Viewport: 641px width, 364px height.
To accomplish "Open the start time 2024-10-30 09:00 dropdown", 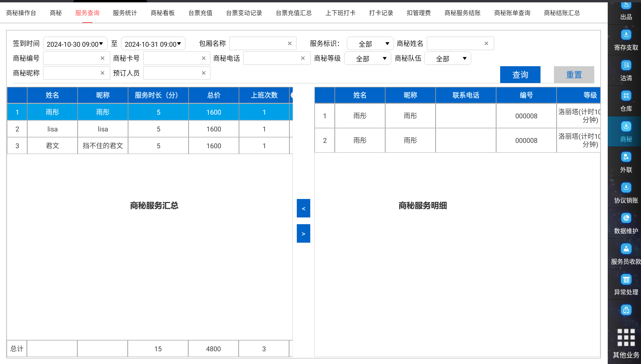I will tap(75, 44).
